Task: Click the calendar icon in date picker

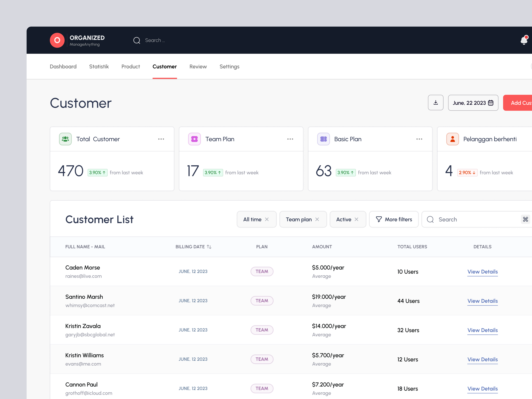Action: coord(491,103)
